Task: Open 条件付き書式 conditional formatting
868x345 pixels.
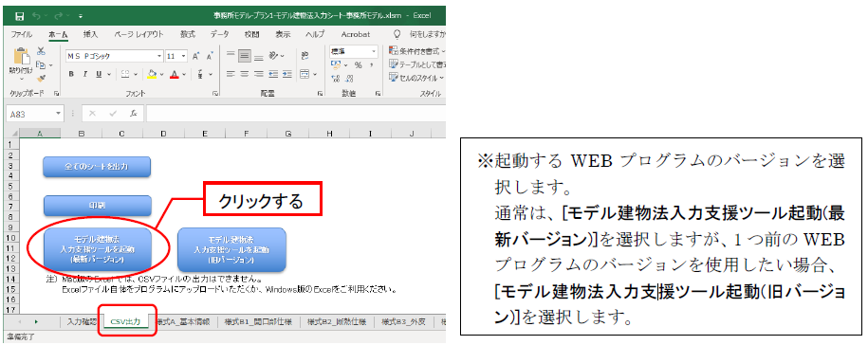Action: pos(417,51)
